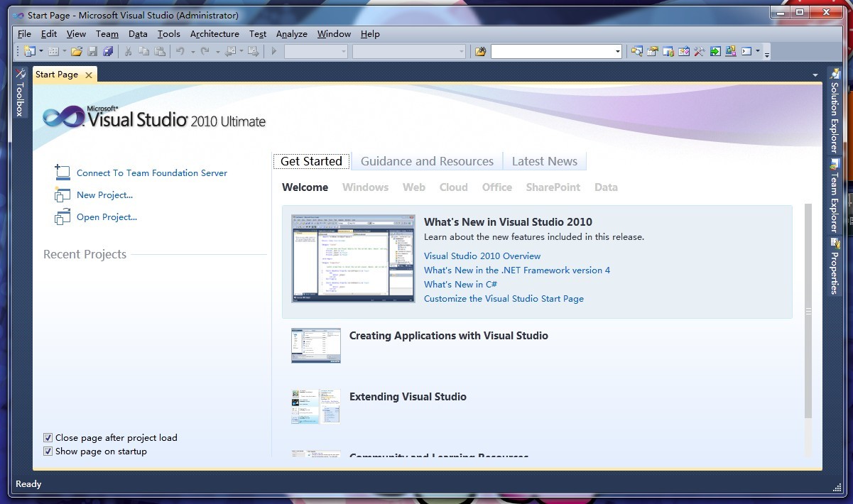Click the Save floppy disk icon

pyautogui.click(x=92, y=51)
